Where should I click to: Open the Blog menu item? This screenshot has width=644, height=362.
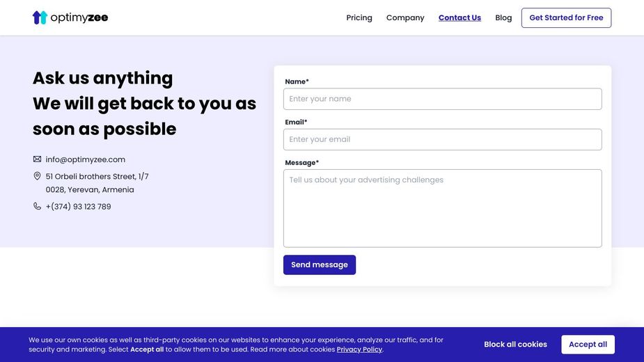click(503, 17)
